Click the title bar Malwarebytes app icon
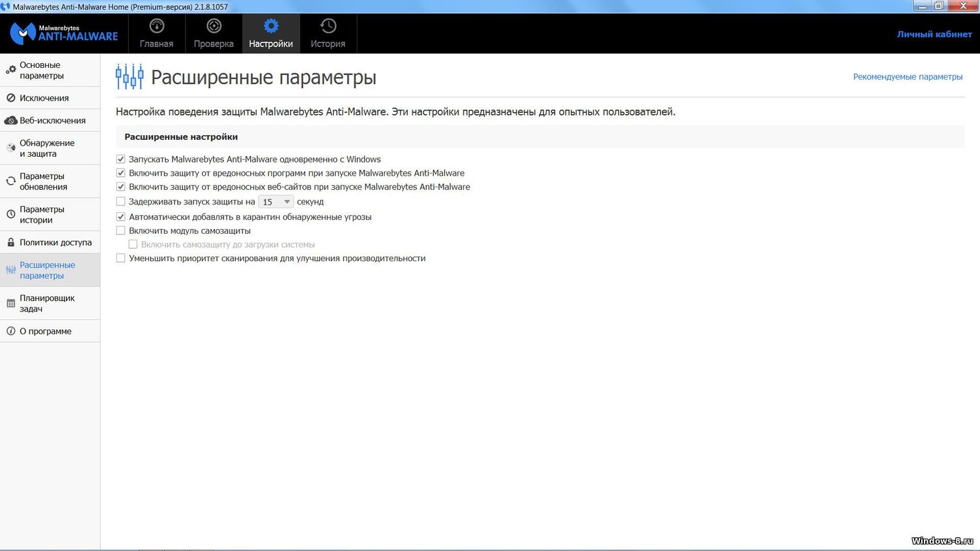Image resolution: width=980 pixels, height=551 pixels. click(6, 6)
